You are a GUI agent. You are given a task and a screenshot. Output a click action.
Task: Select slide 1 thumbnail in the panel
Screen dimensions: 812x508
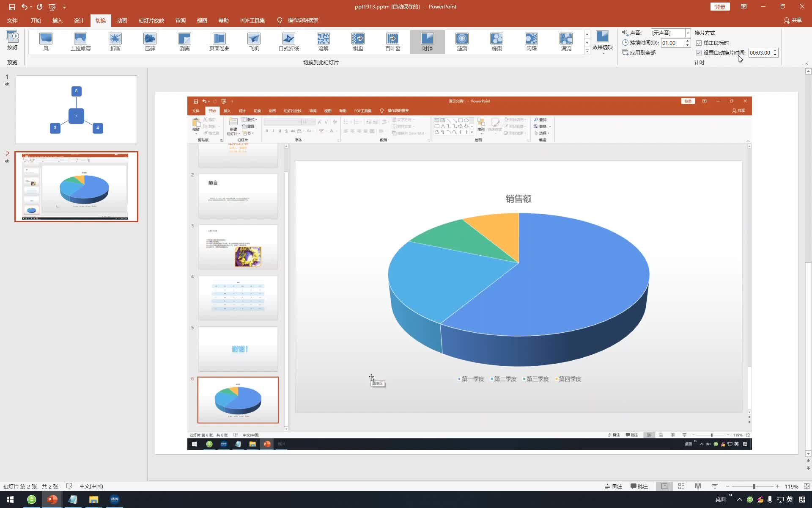(76, 110)
